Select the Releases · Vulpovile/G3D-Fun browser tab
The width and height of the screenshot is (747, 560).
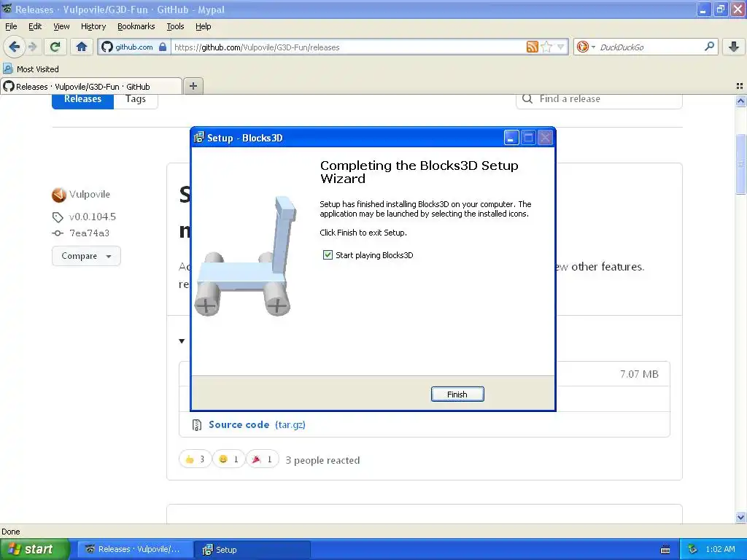tap(90, 86)
